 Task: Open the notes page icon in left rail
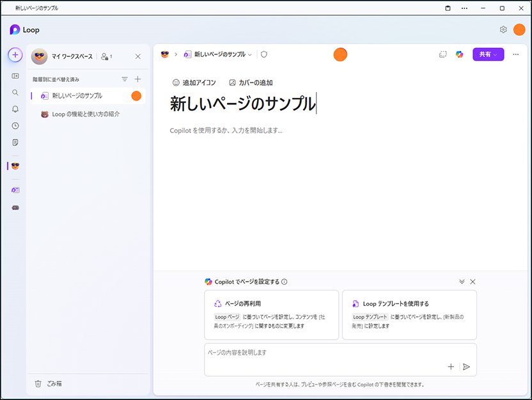click(15, 142)
